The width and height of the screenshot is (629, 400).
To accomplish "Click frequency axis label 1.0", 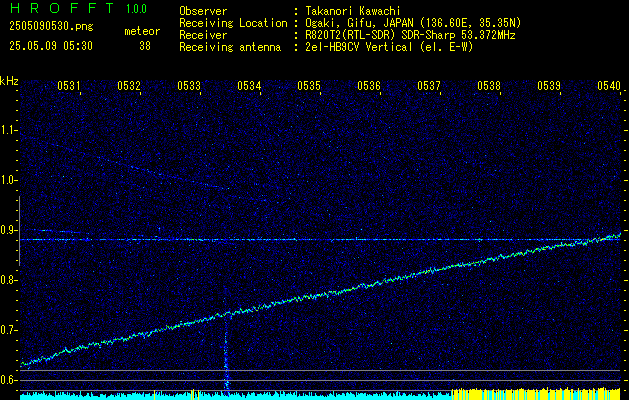I will point(8,180).
